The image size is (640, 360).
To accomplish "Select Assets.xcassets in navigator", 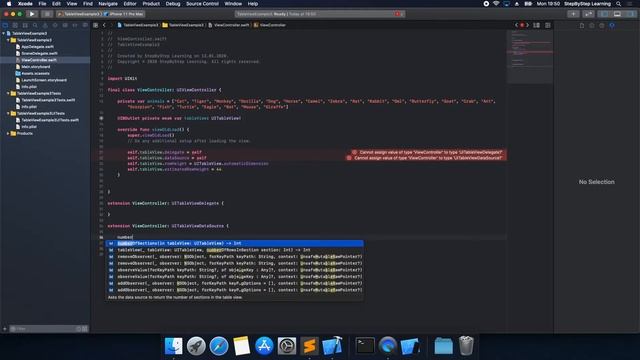I will [x=36, y=73].
